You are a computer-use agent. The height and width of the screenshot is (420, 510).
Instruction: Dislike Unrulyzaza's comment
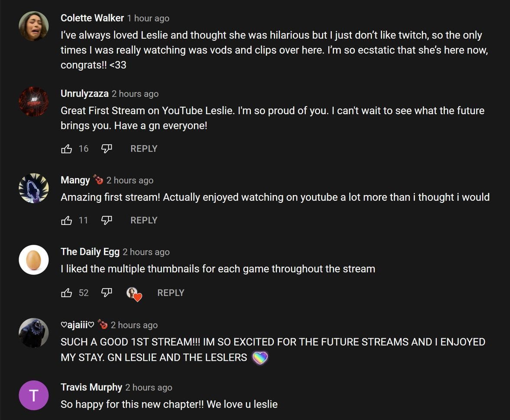click(x=107, y=148)
